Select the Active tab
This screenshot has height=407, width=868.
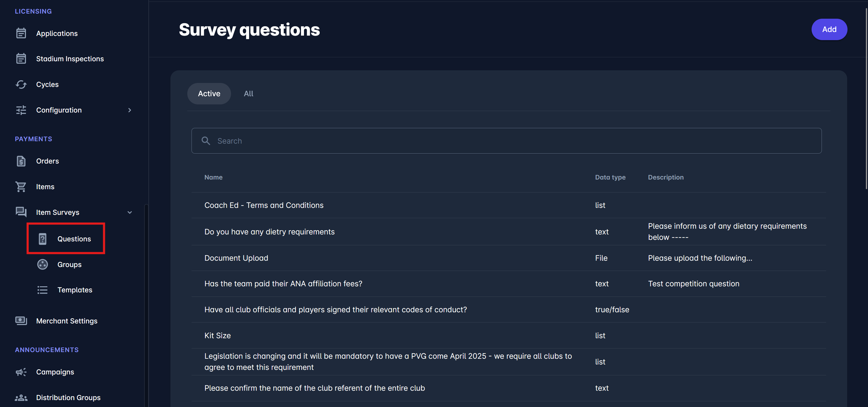coord(209,94)
